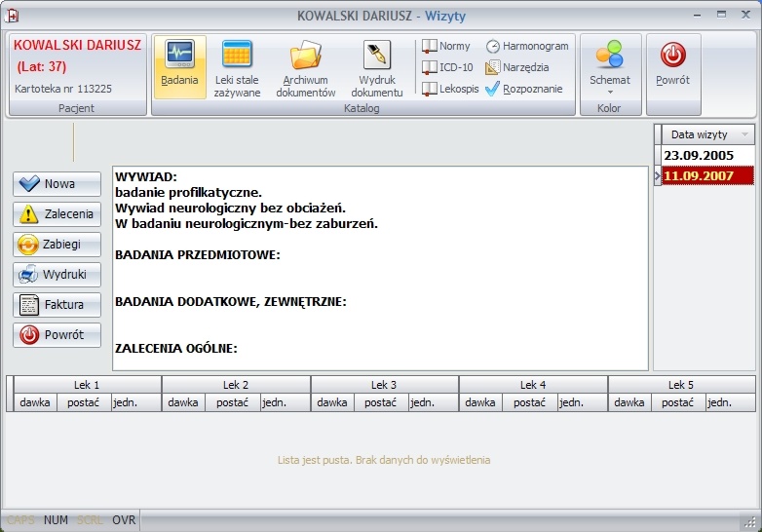Open the Wydruki printer button
This screenshot has height=532, width=762.
[x=57, y=274]
